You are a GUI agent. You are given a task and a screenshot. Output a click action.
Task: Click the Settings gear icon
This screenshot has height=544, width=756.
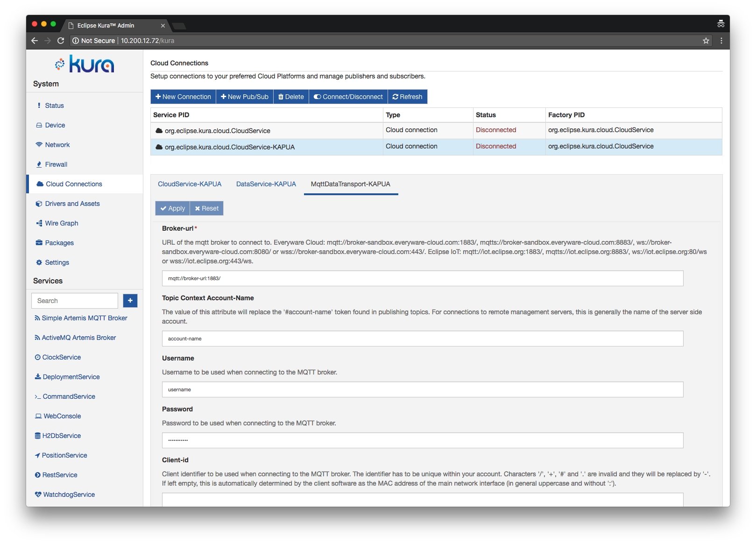(39, 262)
